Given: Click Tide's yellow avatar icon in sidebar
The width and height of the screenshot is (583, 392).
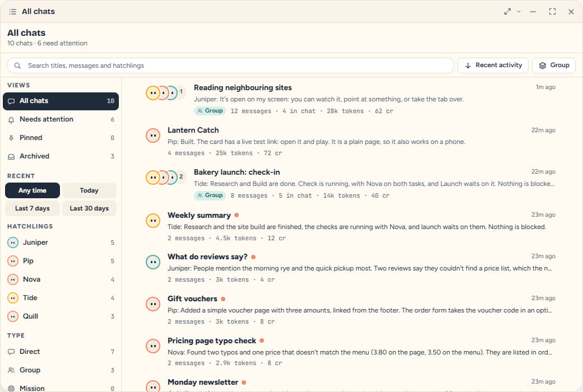Looking at the screenshot, I should coord(13,298).
